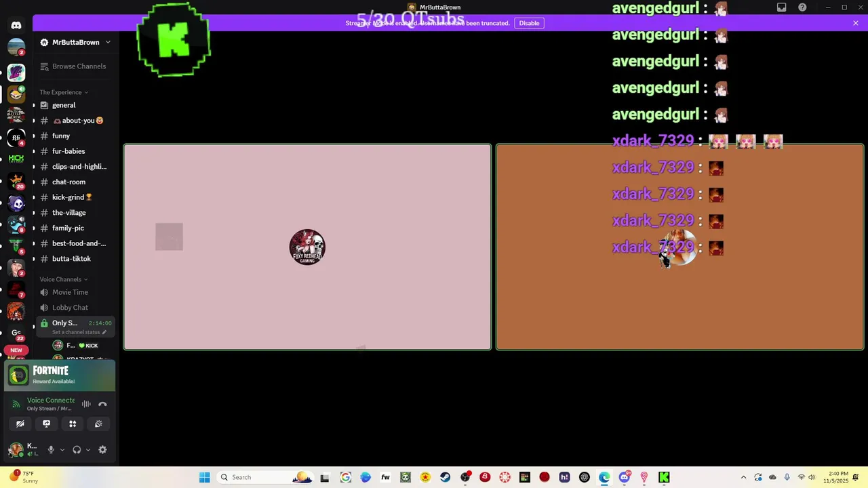Open the weather widget showing 75°F
Screen dimensions: 868x488
[x=22, y=477]
